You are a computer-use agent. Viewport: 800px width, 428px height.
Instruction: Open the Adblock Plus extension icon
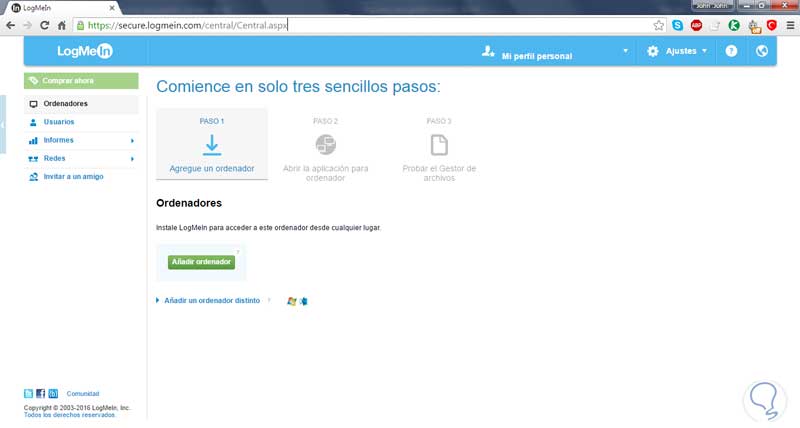point(696,25)
